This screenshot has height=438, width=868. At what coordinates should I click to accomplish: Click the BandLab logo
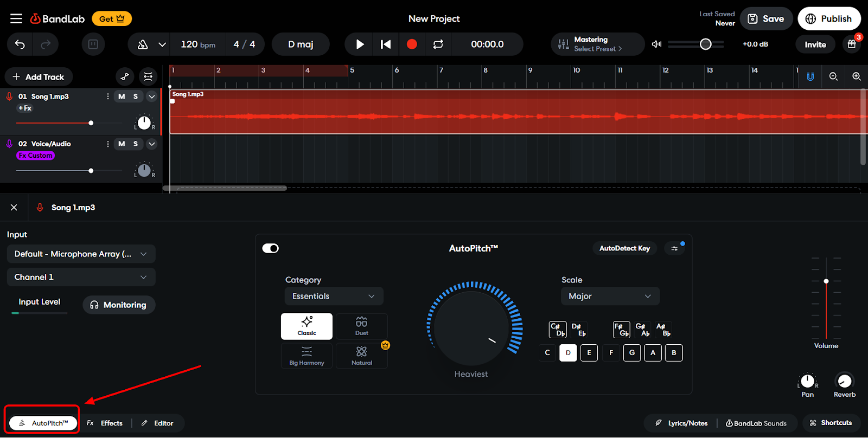[x=58, y=19]
